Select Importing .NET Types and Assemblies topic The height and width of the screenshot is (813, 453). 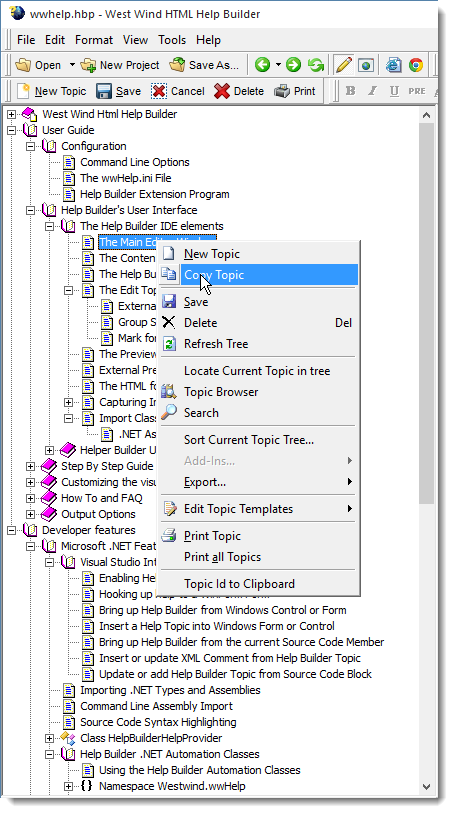[x=170, y=690]
